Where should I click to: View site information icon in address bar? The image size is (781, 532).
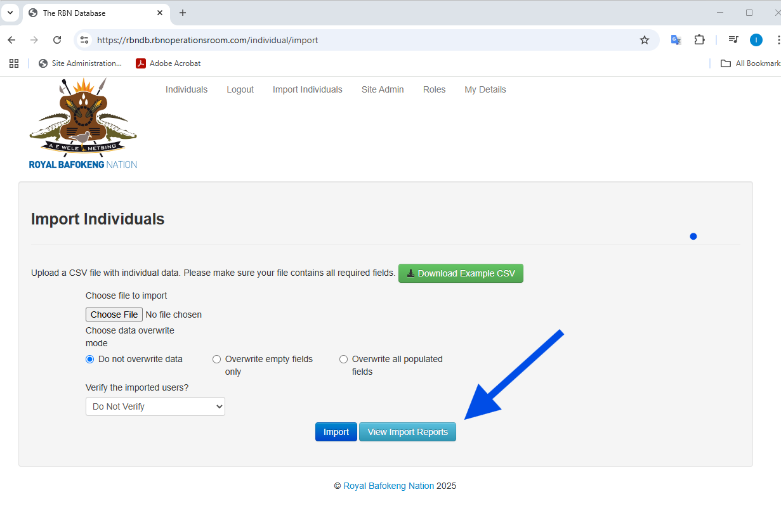click(x=84, y=40)
